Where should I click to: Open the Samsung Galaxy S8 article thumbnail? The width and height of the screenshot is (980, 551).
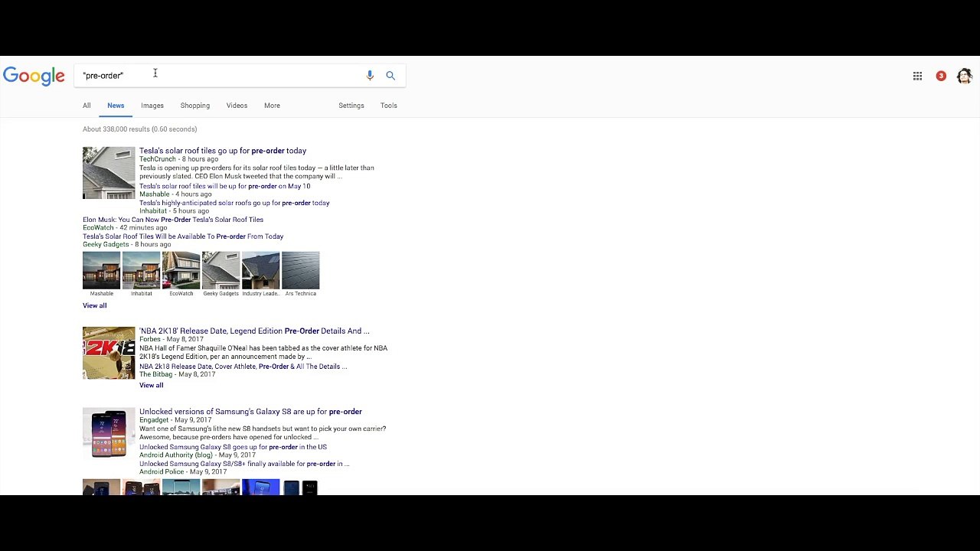click(109, 434)
